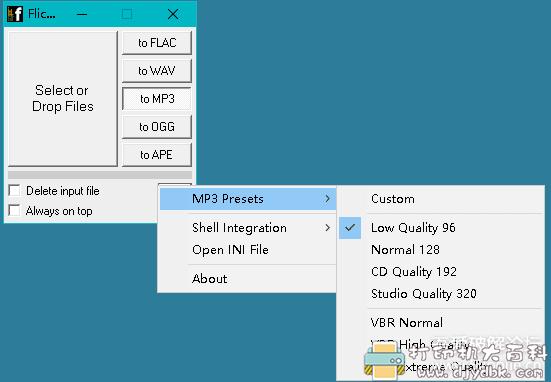Select the VBR High Quality preset
This screenshot has height=382, width=551.
441,344
